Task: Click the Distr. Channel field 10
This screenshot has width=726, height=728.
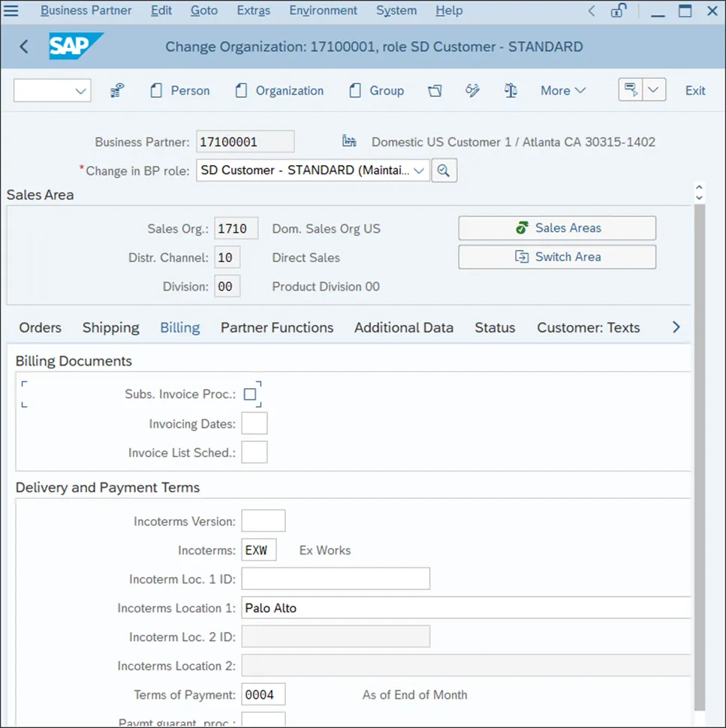Action: (x=227, y=257)
